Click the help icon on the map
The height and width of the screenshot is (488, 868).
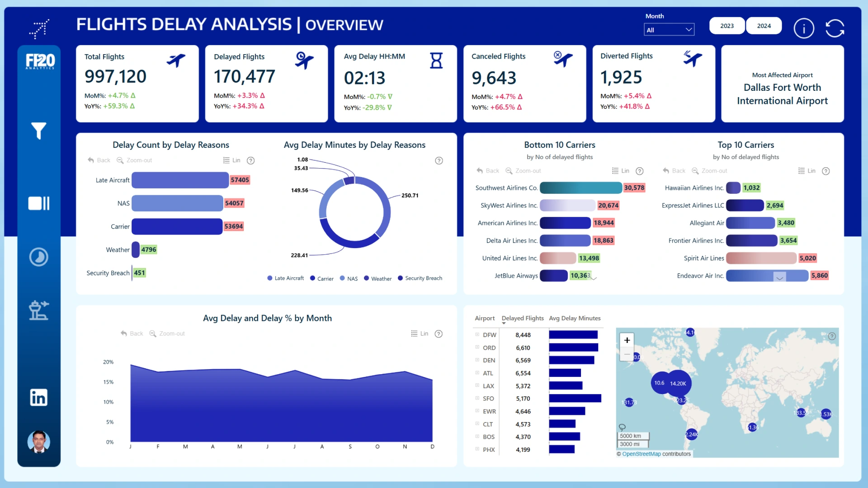click(x=832, y=336)
